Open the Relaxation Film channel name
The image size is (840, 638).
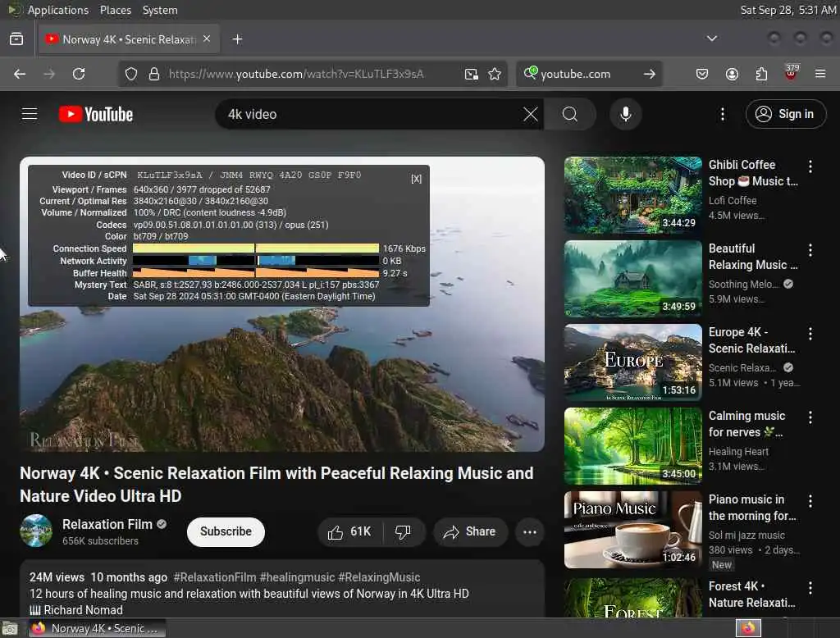pos(107,525)
